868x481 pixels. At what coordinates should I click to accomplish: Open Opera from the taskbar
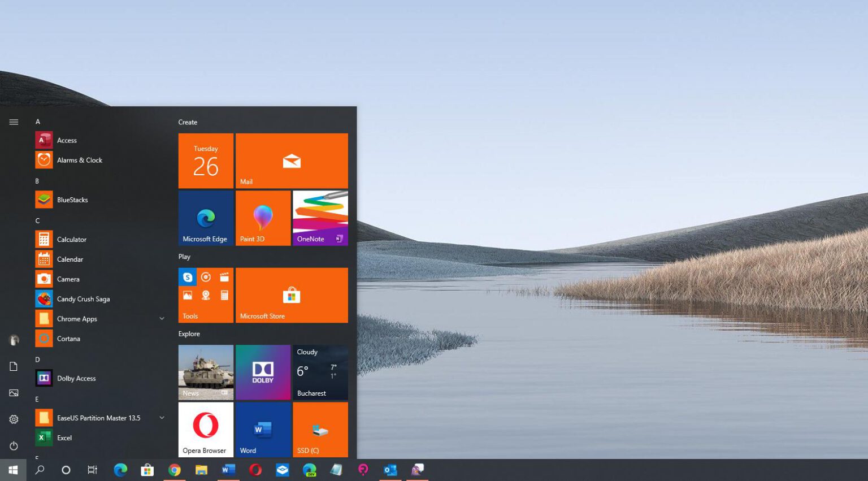tap(255, 470)
